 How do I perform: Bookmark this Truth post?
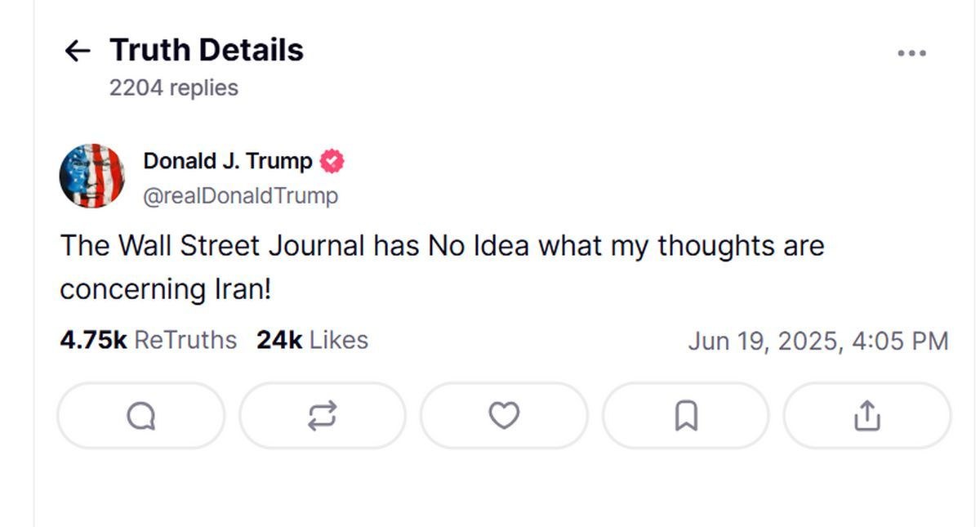tap(685, 416)
